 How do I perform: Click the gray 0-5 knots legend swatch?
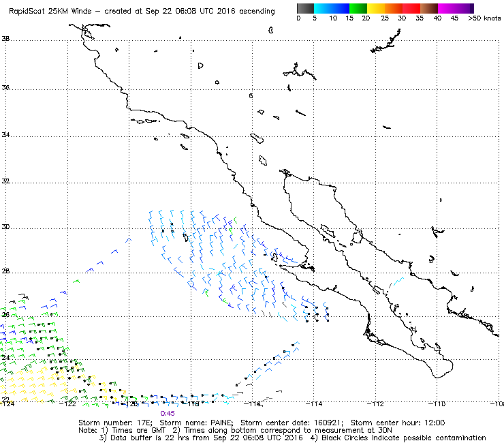coord(305,8)
